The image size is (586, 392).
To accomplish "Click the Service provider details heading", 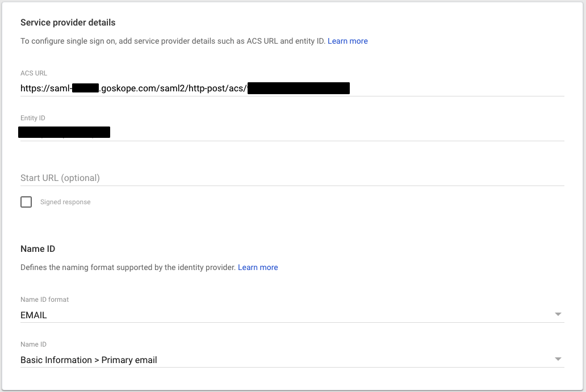I will pos(68,22).
